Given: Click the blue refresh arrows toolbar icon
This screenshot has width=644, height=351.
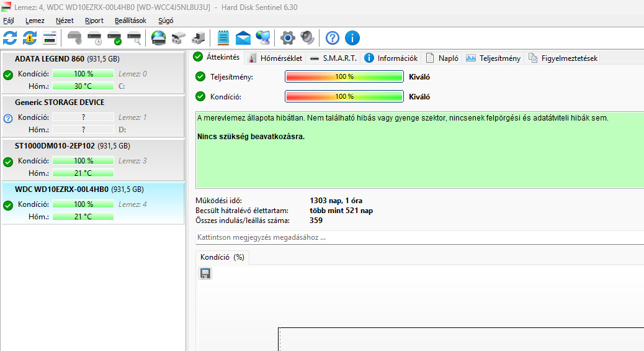Looking at the screenshot, I should click(10, 38).
